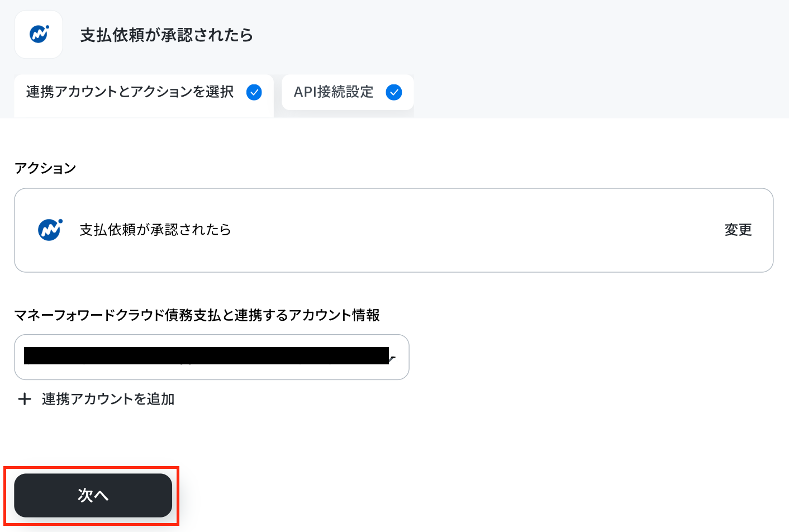Click the 変更 link in action card
The height and width of the screenshot is (532, 789).
click(x=738, y=230)
